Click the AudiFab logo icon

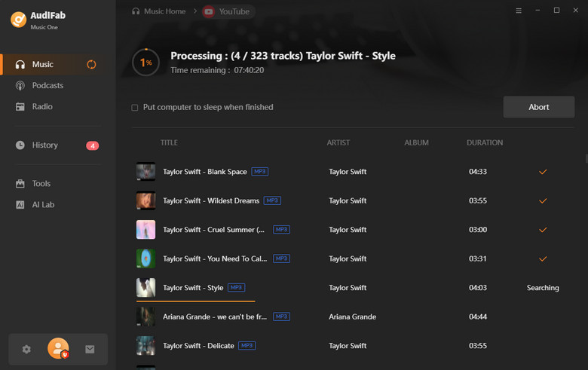(x=18, y=20)
